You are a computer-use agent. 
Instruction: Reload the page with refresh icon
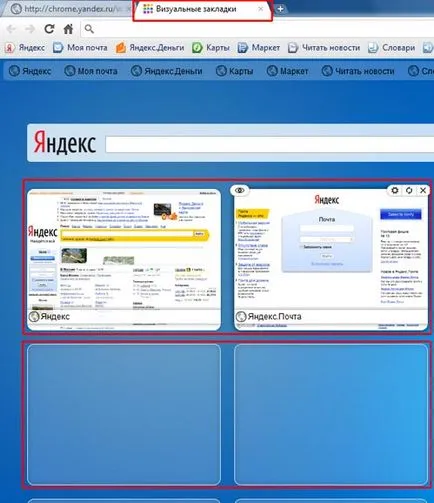pos(49,29)
